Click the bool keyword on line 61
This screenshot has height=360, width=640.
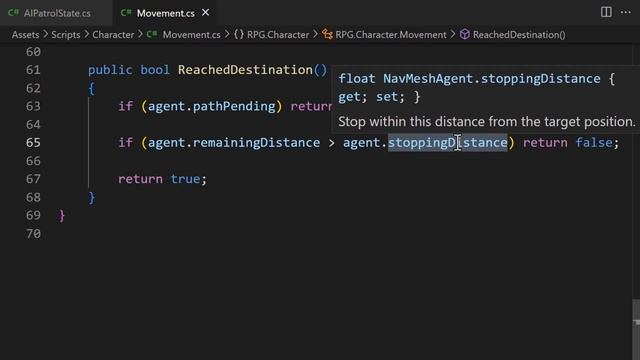(155, 70)
